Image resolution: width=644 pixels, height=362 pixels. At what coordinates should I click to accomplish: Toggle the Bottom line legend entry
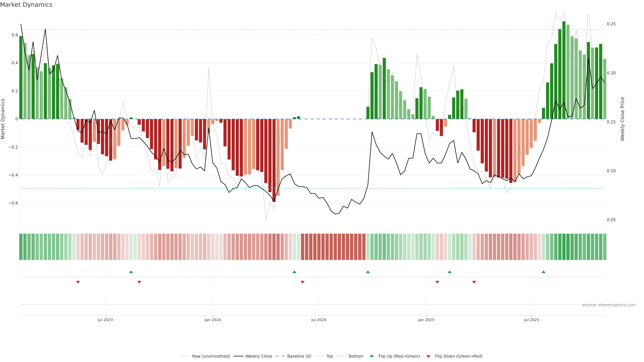coord(356,356)
